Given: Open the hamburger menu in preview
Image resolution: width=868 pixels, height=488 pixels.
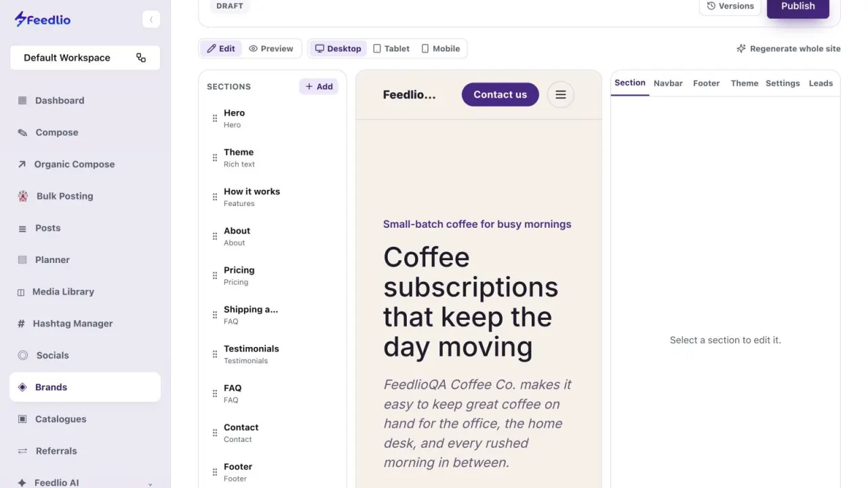Looking at the screenshot, I should click(x=561, y=95).
